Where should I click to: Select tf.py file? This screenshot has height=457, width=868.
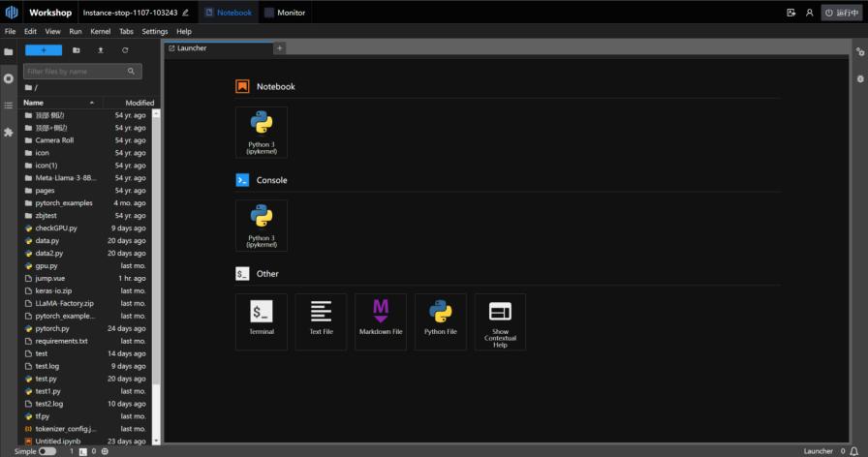pyautogui.click(x=85, y=416)
